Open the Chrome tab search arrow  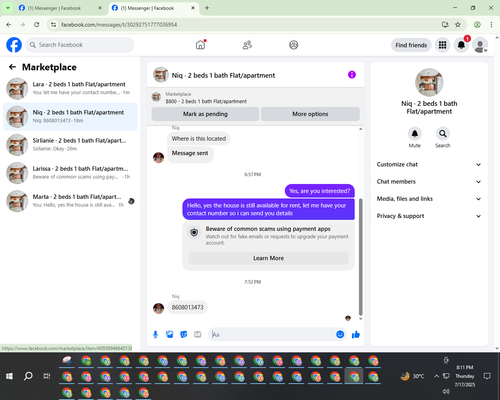(7, 8)
